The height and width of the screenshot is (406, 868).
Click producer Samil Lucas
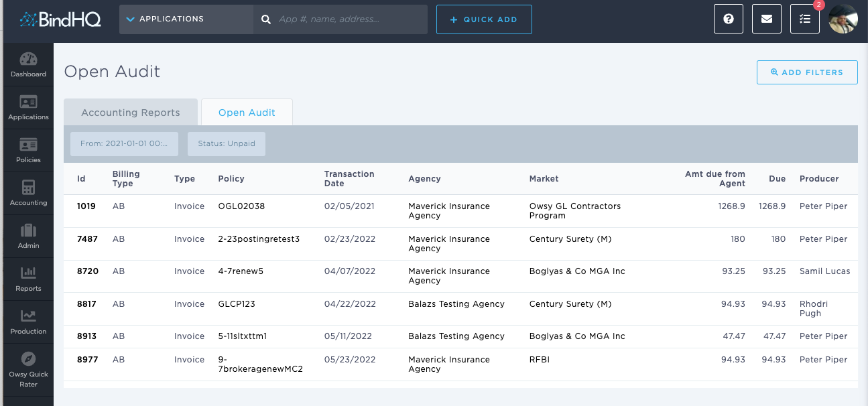824,271
